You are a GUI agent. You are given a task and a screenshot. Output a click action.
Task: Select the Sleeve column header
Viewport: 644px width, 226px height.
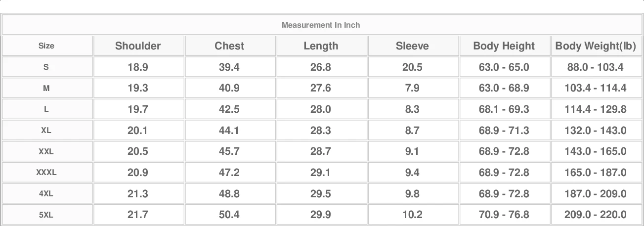point(412,46)
